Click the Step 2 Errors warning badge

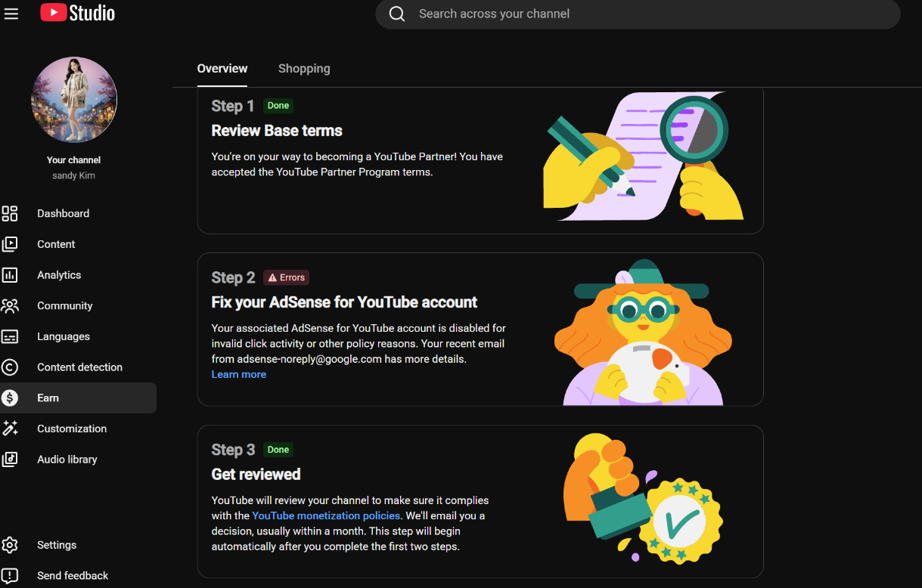tap(286, 277)
